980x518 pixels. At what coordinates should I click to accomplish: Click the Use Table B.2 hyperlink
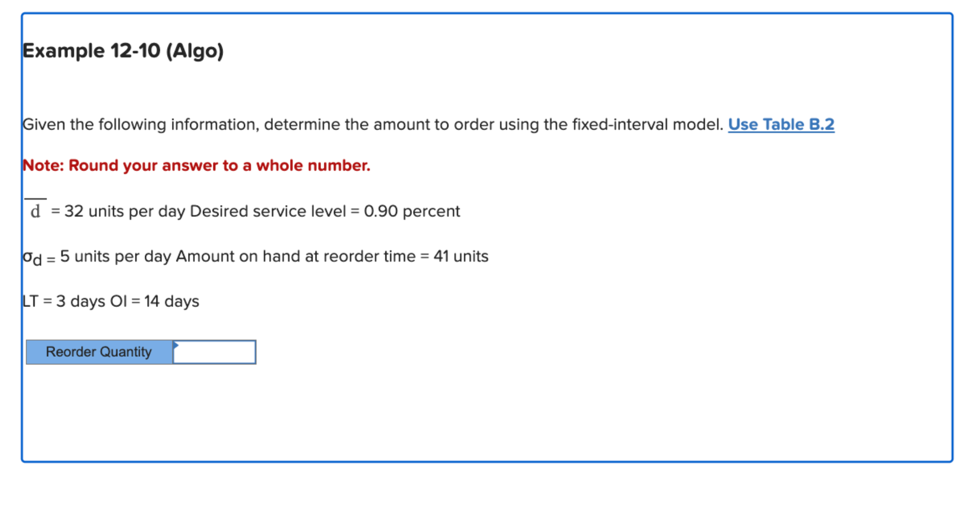pos(782,125)
